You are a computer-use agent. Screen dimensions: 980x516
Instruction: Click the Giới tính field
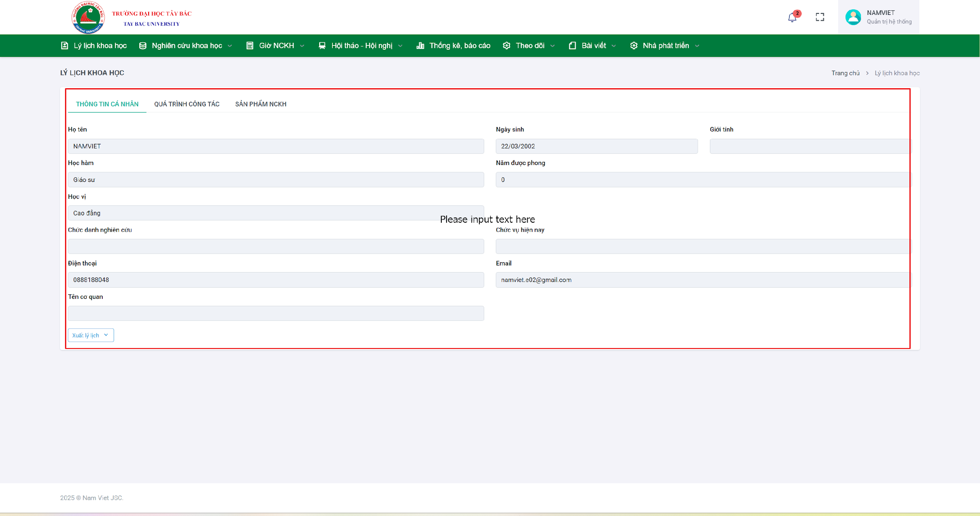coord(811,146)
